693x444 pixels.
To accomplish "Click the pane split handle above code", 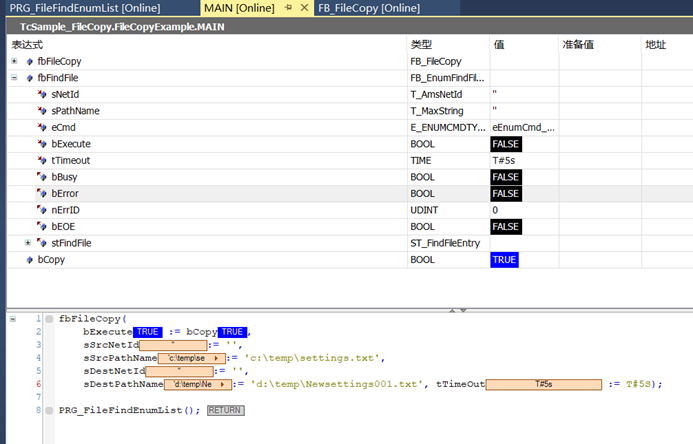I will click(x=457, y=310).
